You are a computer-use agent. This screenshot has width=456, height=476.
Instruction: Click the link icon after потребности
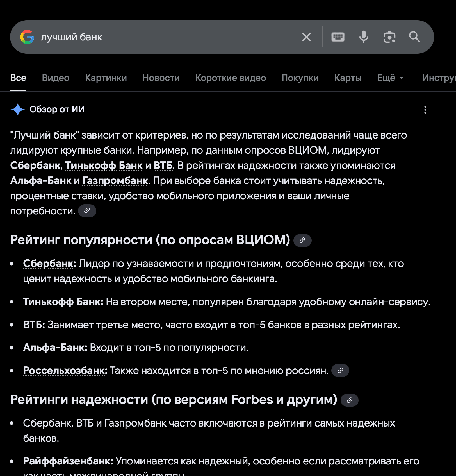(x=87, y=211)
